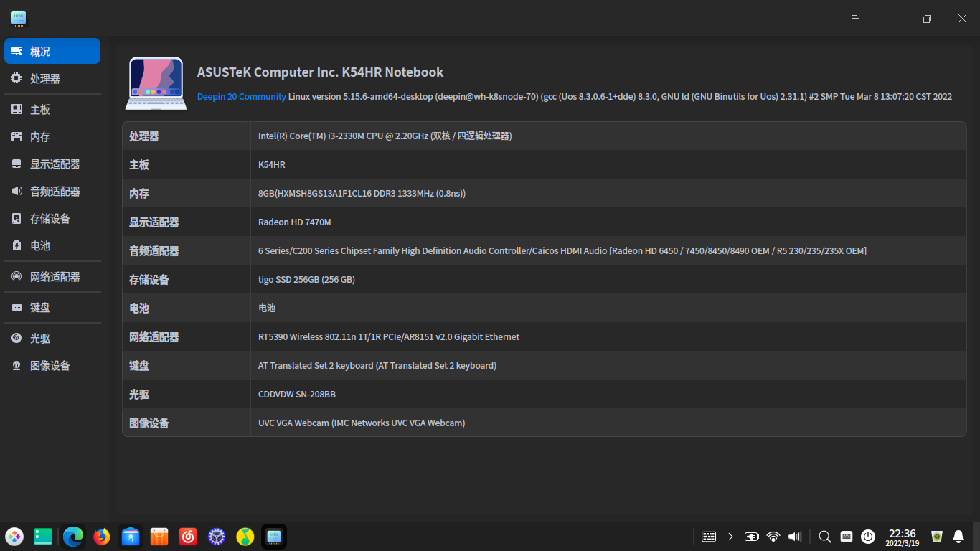Viewport: 980px width, 551px height.
Task: Open the 处理器 (processor) sidebar icon
Action: tap(17, 79)
